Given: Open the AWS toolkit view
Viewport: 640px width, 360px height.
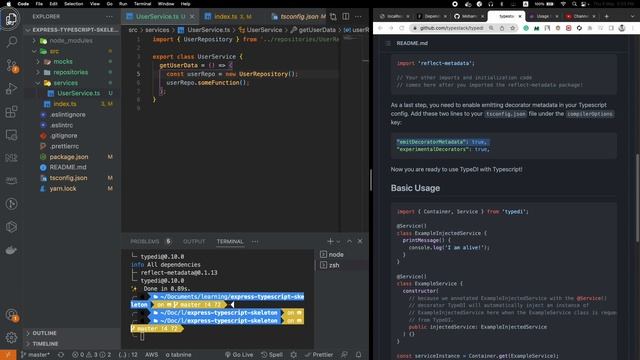Looking at the screenshot, I should (x=11, y=180).
